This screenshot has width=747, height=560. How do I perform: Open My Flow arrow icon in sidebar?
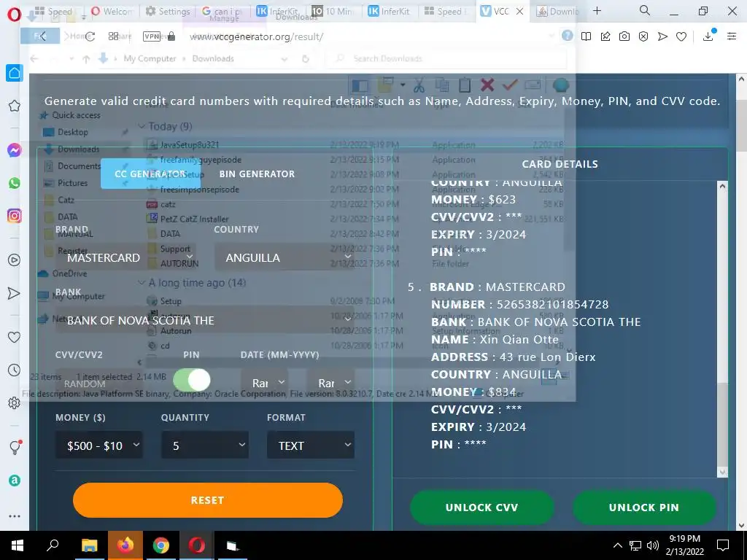click(15, 293)
